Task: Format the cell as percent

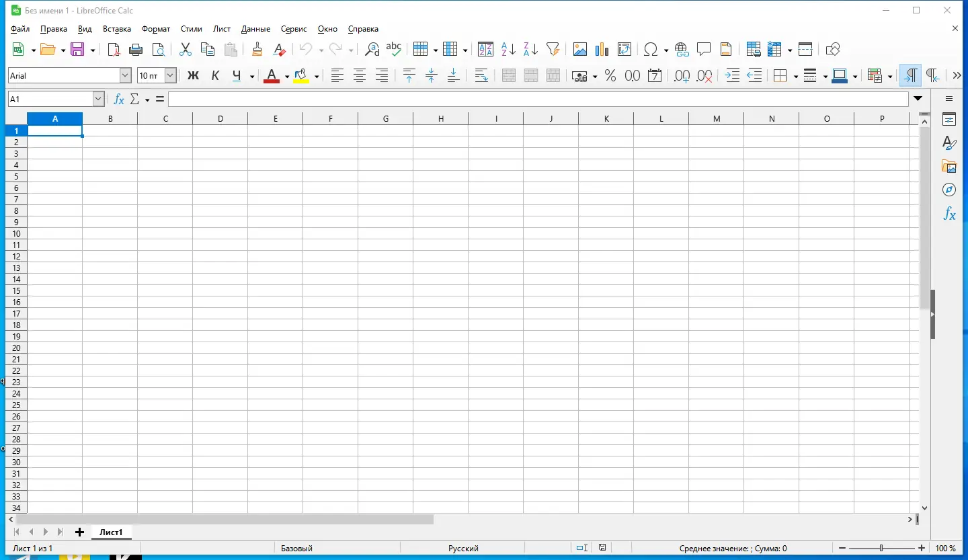Action: pyautogui.click(x=610, y=76)
